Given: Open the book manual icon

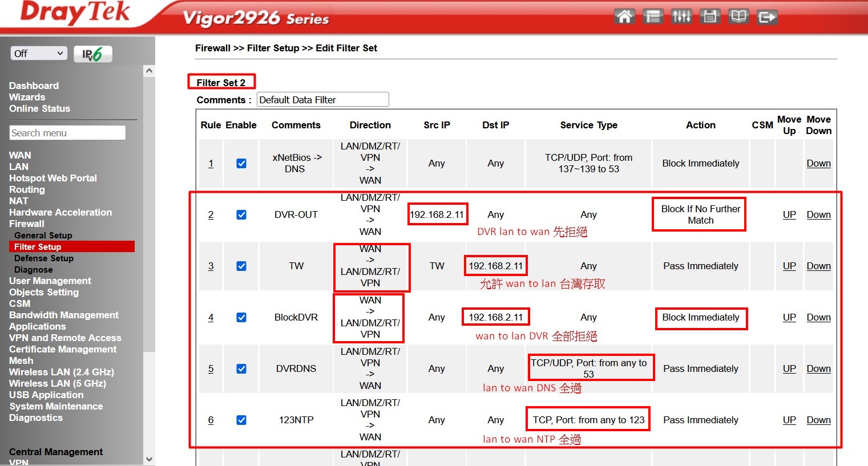Looking at the screenshot, I should coord(738,17).
